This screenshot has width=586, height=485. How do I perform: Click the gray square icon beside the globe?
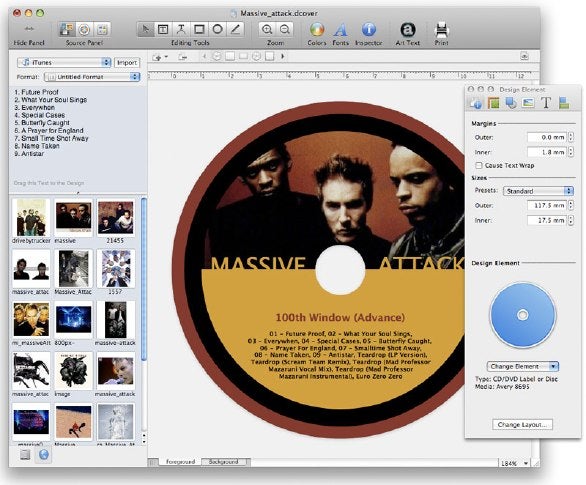click(x=25, y=455)
